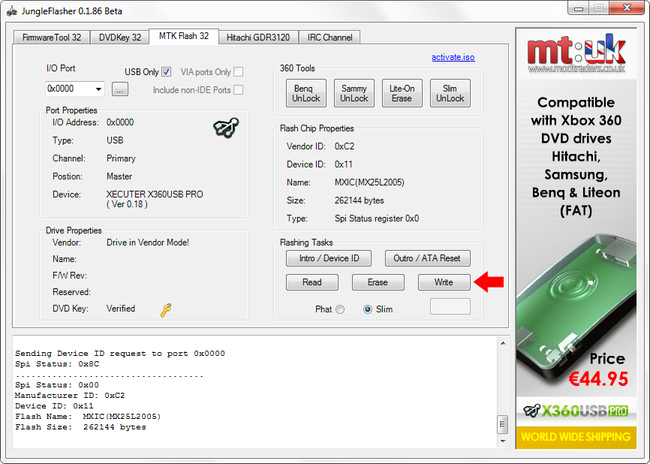Click the Benq UnLock button
The image size is (650, 464).
pyautogui.click(x=306, y=93)
